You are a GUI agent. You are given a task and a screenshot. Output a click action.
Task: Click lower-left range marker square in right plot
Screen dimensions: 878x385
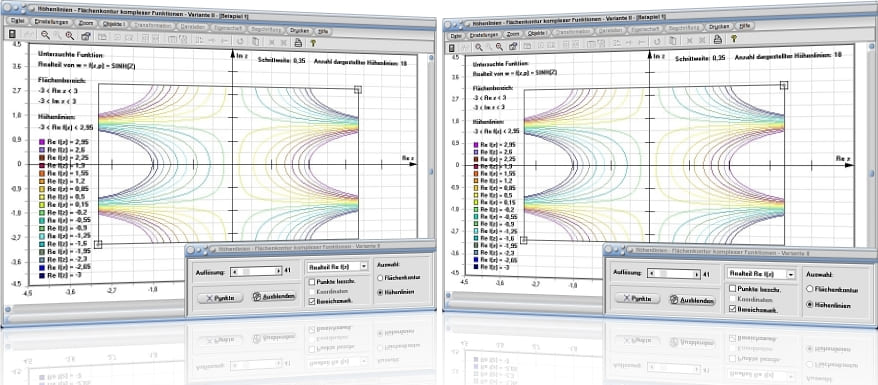[524, 240]
